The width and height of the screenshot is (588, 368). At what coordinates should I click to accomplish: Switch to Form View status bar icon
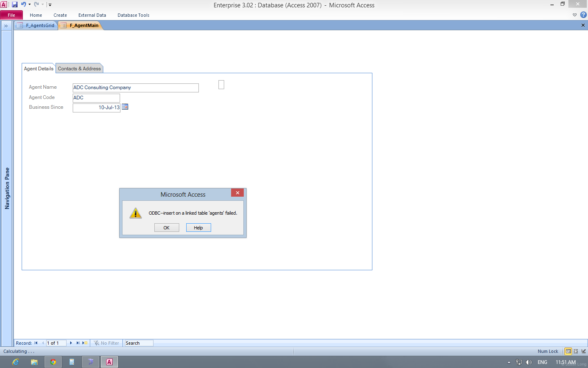tap(568, 351)
